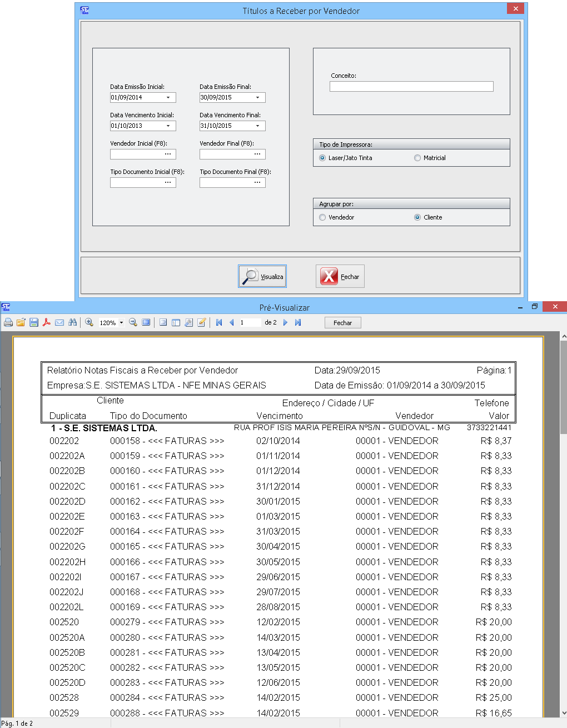Click the print icon in preview toolbar

click(x=8, y=322)
